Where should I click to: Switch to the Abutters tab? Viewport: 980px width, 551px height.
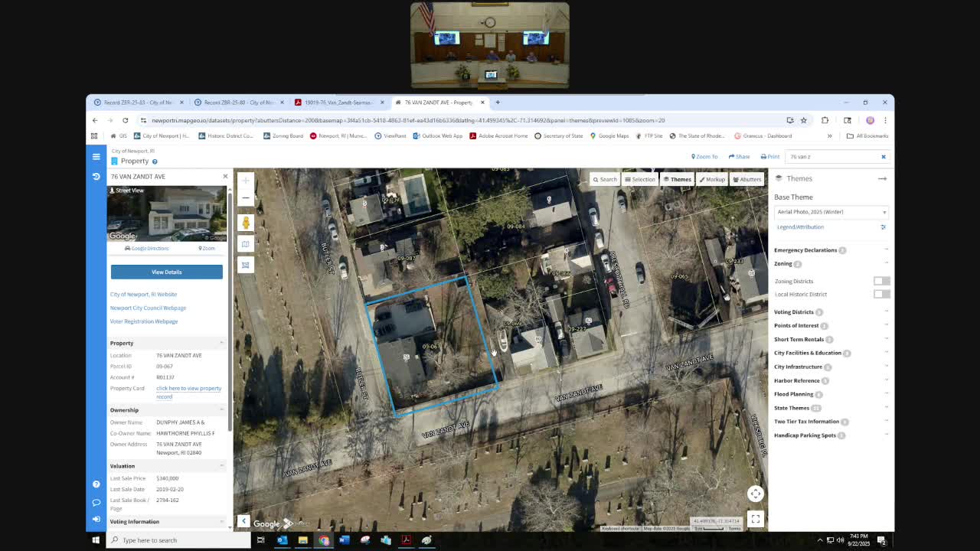[x=746, y=179]
